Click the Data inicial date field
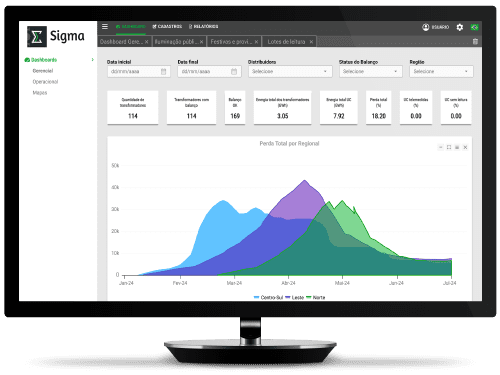 click(139, 71)
